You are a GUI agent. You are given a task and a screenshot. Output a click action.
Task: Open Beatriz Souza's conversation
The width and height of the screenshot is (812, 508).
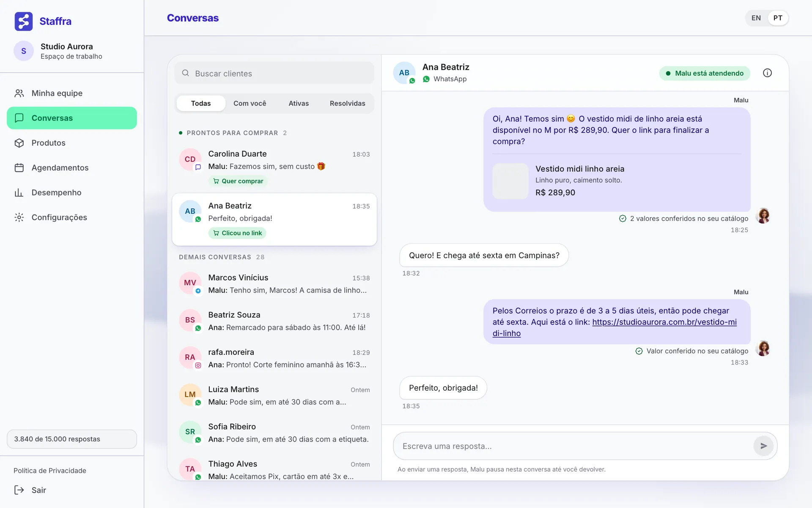(274, 321)
